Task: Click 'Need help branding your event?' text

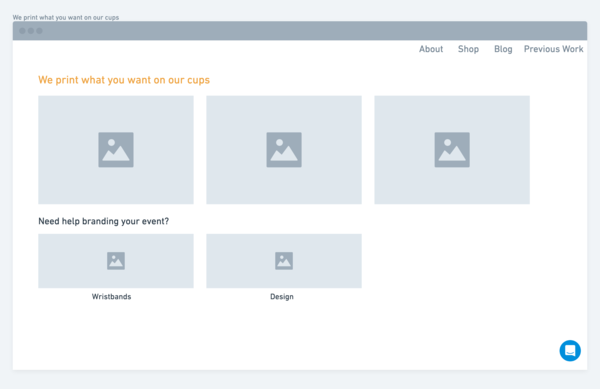Action: pyautogui.click(x=103, y=221)
